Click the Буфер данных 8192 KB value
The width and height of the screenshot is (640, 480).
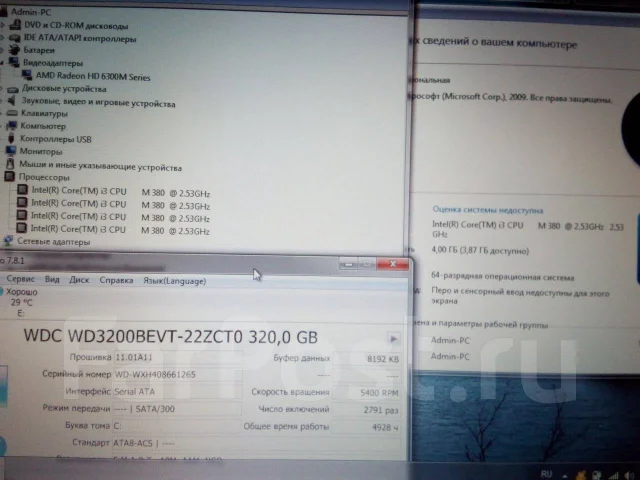click(367, 359)
